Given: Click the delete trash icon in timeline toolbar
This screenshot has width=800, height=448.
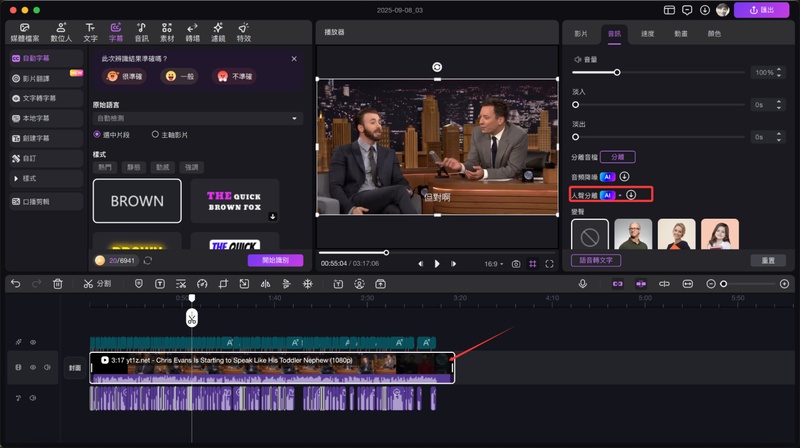Looking at the screenshot, I should coord(58,284).
